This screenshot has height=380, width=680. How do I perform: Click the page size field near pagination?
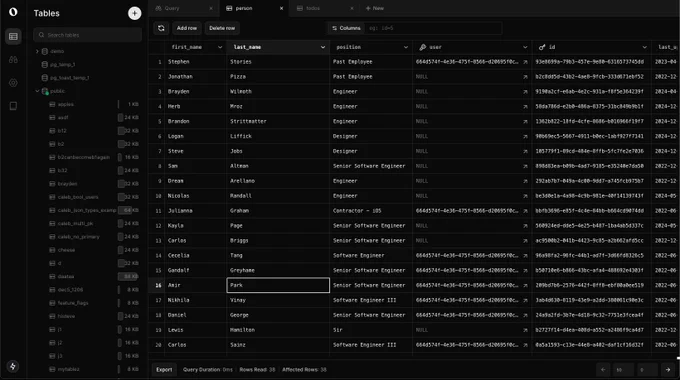623,370
